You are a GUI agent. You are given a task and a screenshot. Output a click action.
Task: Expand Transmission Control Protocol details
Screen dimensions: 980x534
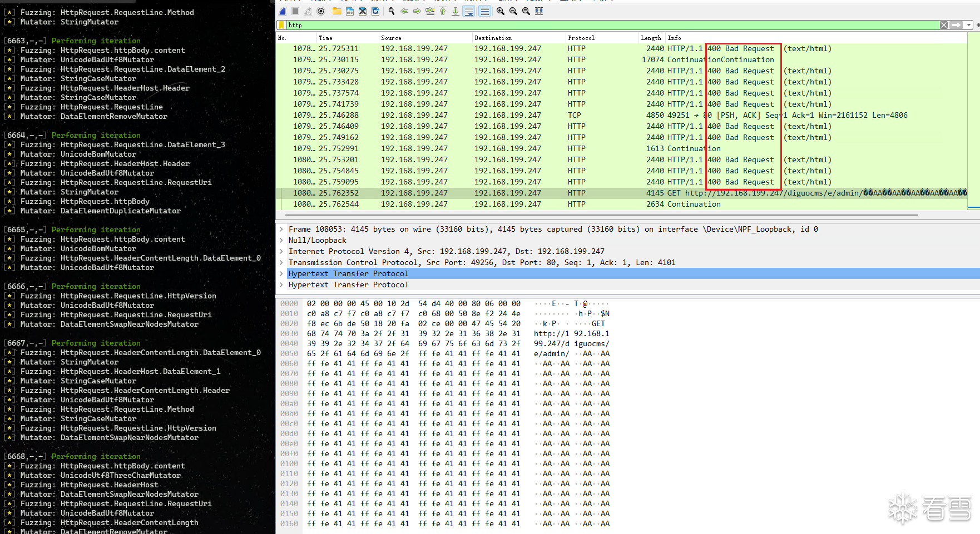(x=281, y=262)
